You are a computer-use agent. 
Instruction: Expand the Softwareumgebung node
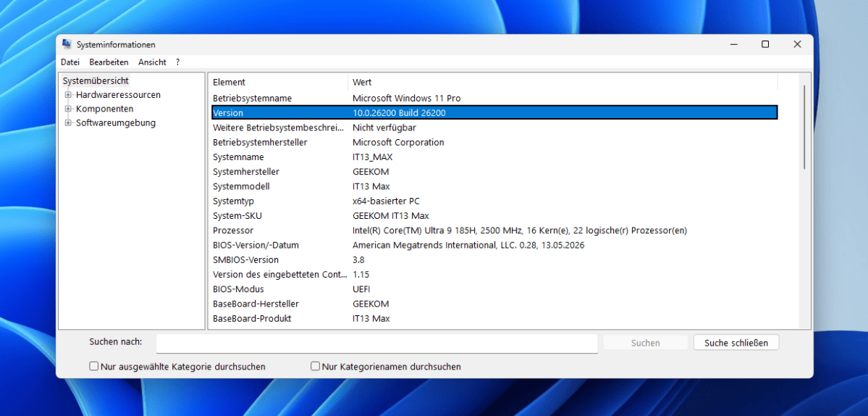pos(69,123)
